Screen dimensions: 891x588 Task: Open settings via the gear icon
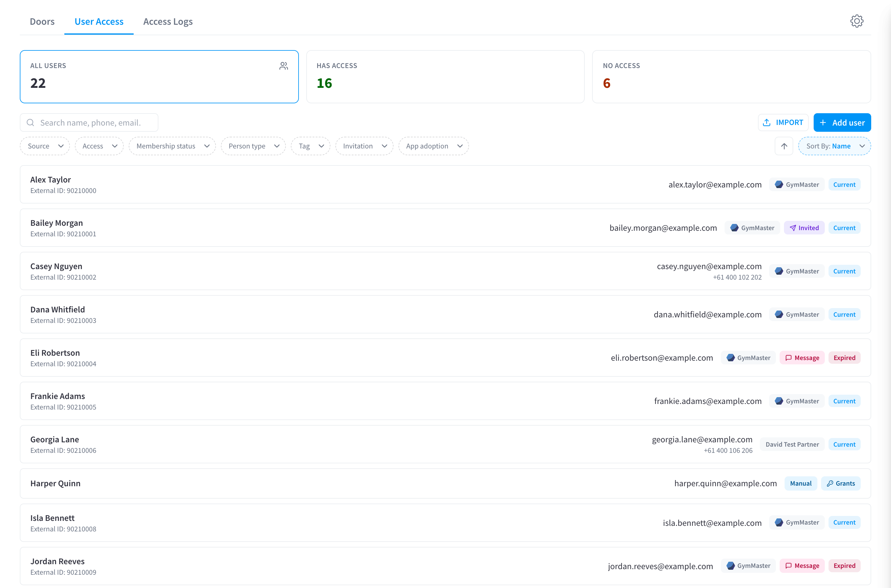(856, 21)
